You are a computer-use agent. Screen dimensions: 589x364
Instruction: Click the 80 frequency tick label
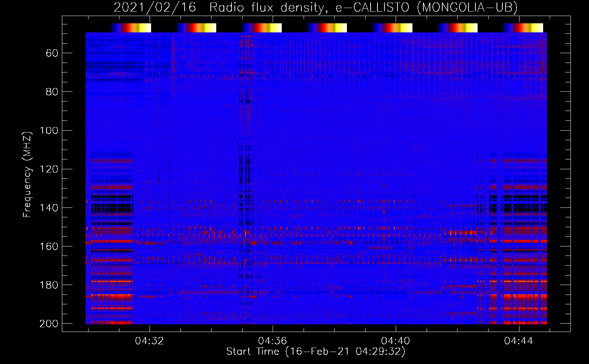click(52, 92)
